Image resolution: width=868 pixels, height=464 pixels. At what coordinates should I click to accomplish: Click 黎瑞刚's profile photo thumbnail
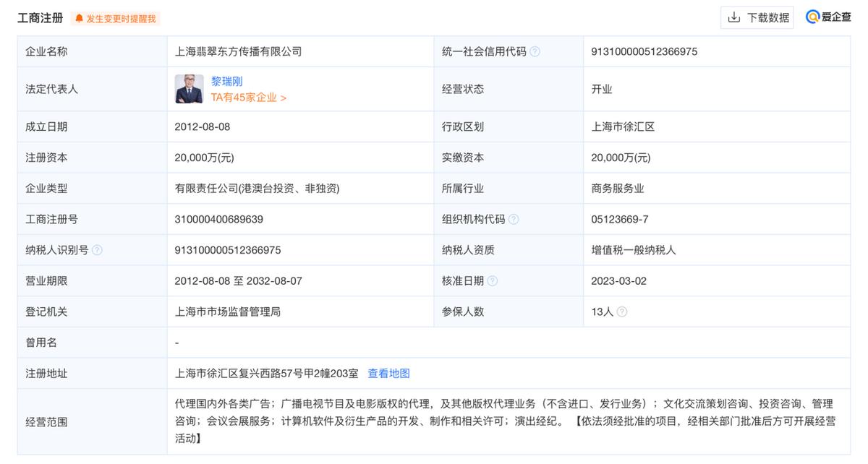(x=189, y=89)
